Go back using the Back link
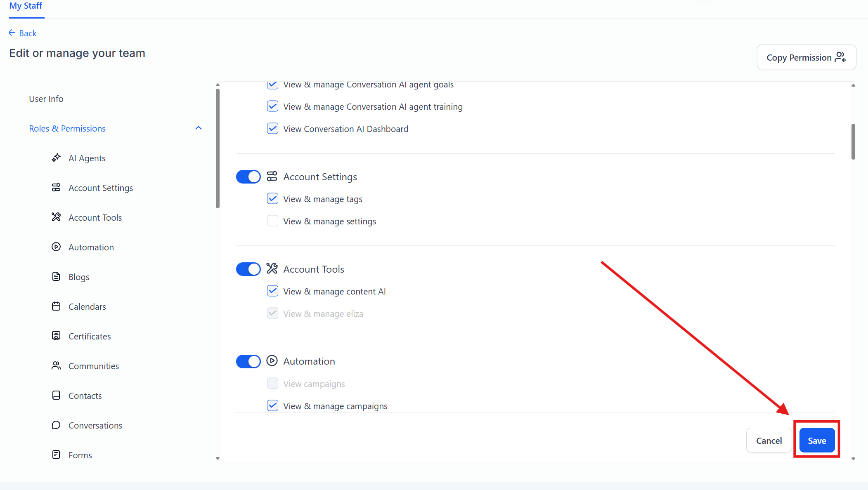The width and height of the screenshot is (868, 490). pos(23,33)
